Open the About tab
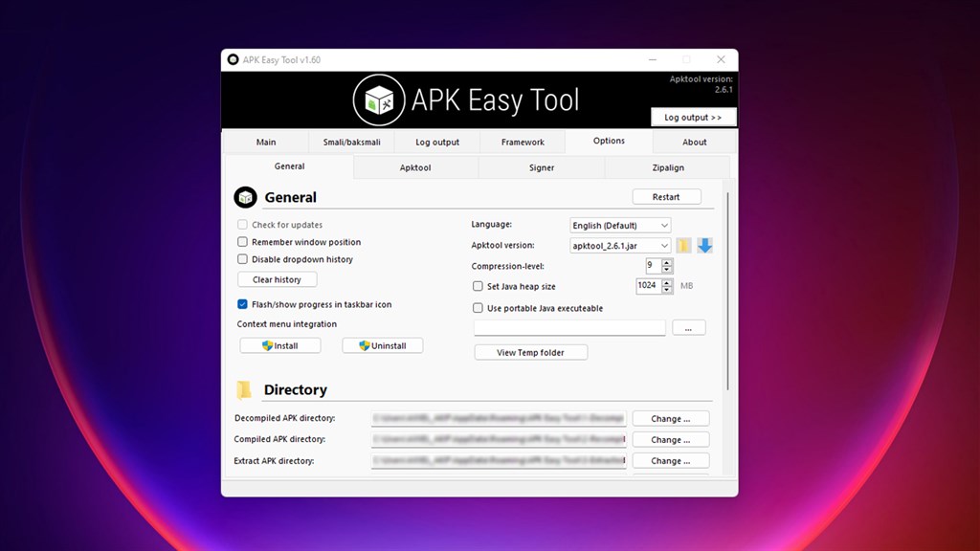The image size is (980, 551). pyautogui.click(x=695, y=143)
